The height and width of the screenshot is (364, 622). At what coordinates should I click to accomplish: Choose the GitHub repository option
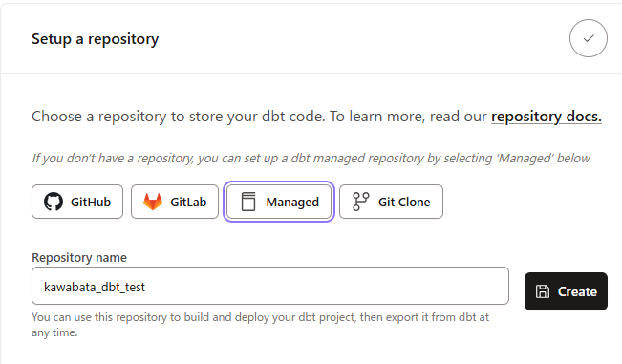click(77, 202)
